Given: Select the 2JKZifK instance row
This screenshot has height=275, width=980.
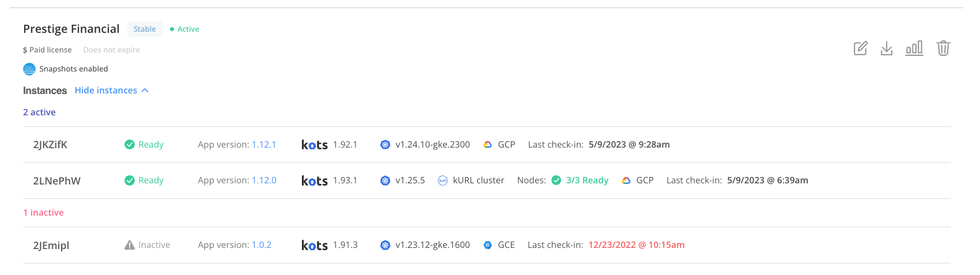Looking at the screenshot, I should point(50,145).
